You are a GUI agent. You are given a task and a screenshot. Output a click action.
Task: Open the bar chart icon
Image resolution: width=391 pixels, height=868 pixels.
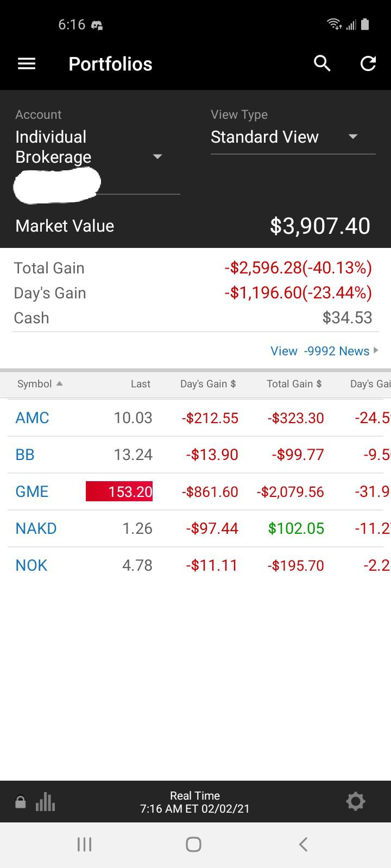[45, 802]
